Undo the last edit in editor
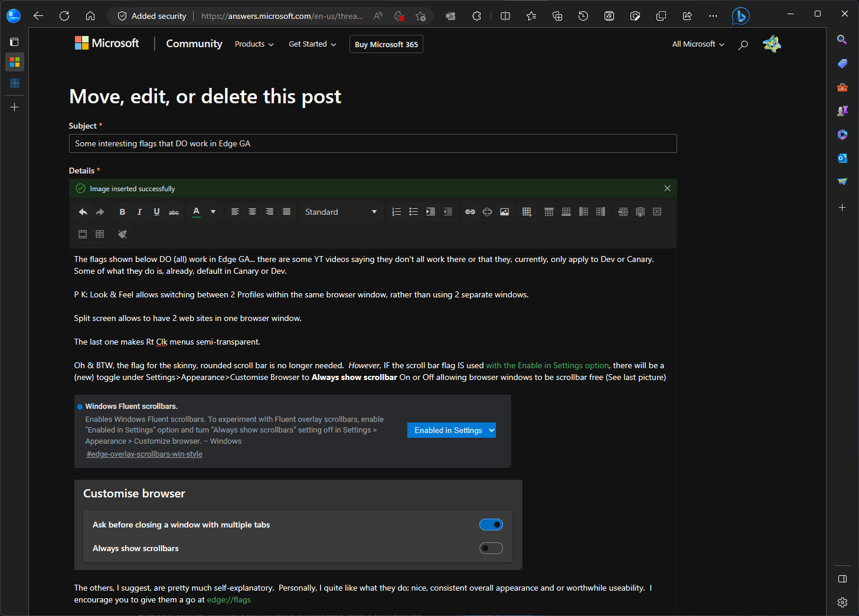The height and width of the screenshot is (616, 859). tap(83, 212)
